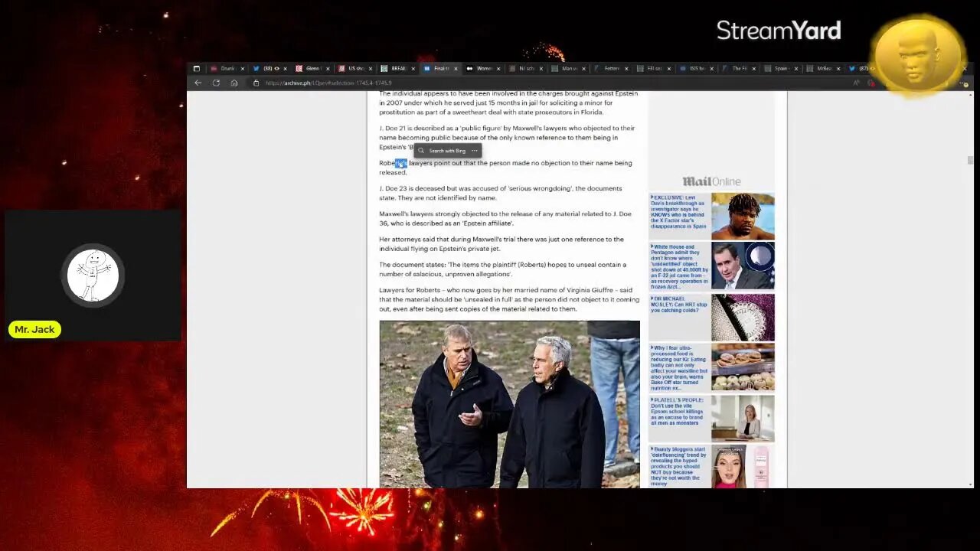Click the StreamYard logo
The height and width of the screenshot is (551, 980).
click(x=779, y=31)
